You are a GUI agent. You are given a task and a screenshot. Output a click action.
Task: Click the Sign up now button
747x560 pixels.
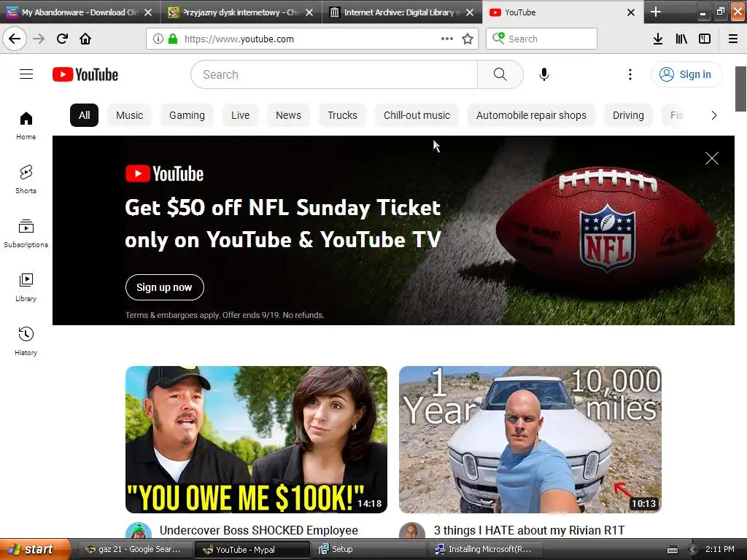pos(164,287)
